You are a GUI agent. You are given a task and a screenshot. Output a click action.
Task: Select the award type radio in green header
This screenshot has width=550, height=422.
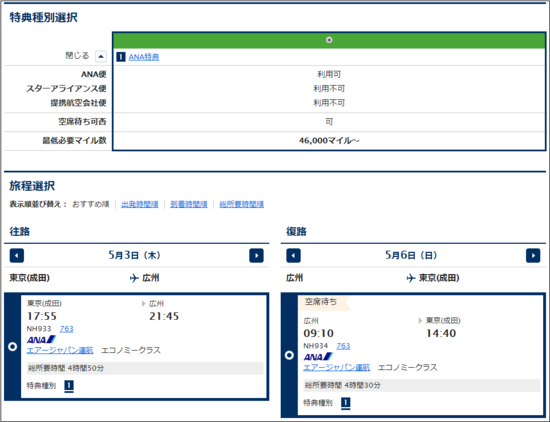[x=329, y=40]
